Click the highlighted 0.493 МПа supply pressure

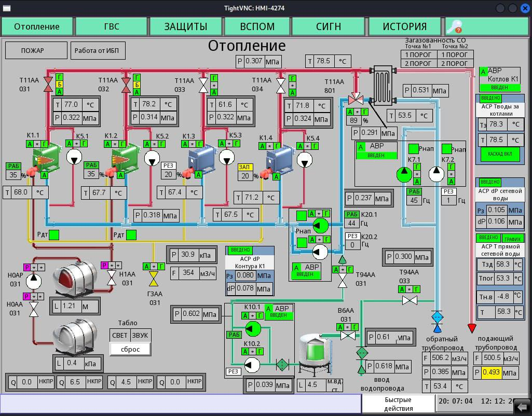[491, 372]
